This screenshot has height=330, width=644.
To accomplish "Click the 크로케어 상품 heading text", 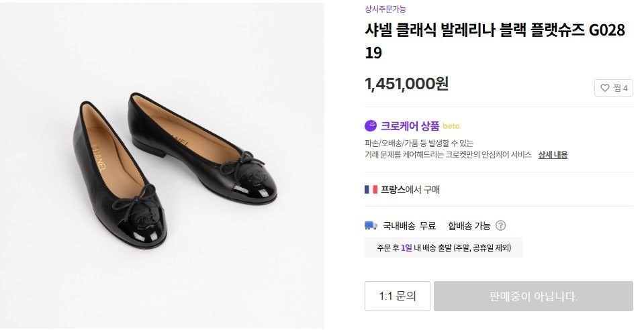I will (410, 125).
